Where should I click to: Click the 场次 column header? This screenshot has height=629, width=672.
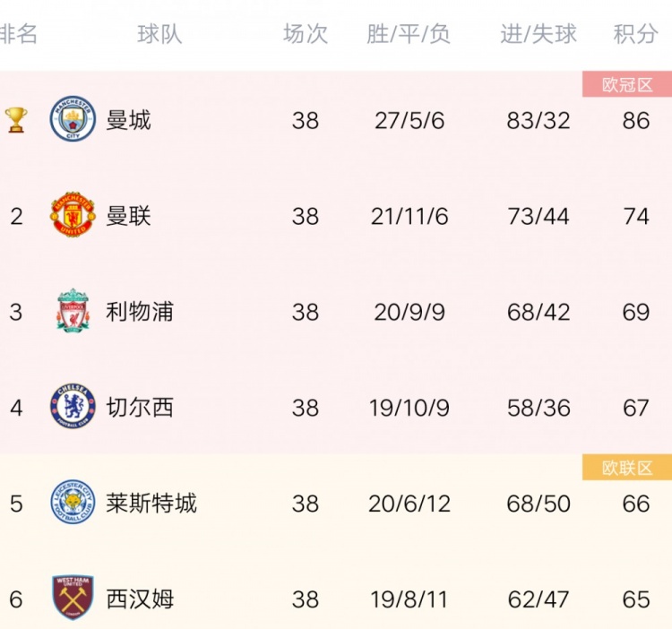pyautogui.click(x=306, y=34)
